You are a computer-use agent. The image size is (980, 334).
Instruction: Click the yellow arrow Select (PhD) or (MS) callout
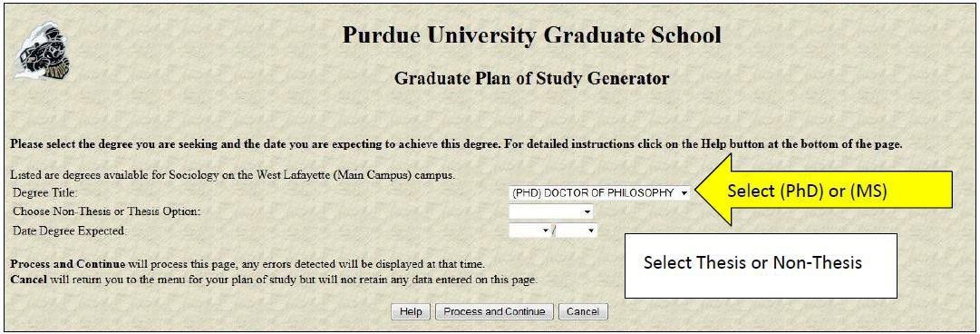pyautogui.click(x=823, y=192)
